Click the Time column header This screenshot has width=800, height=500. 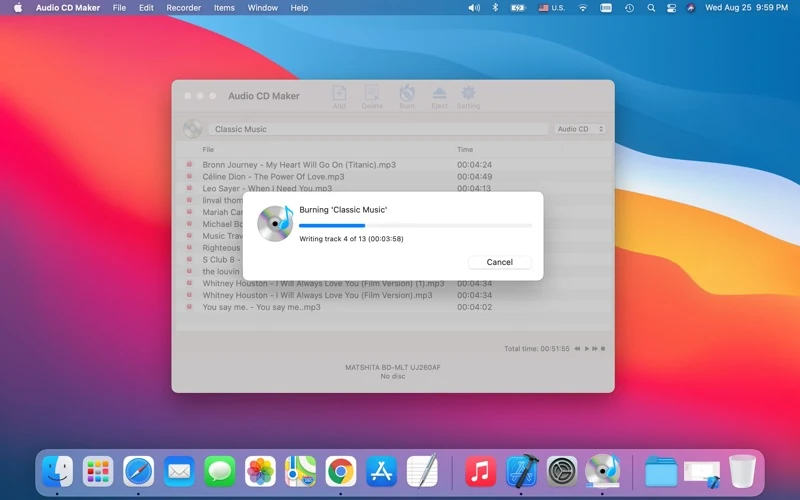[x=465, y=149]
